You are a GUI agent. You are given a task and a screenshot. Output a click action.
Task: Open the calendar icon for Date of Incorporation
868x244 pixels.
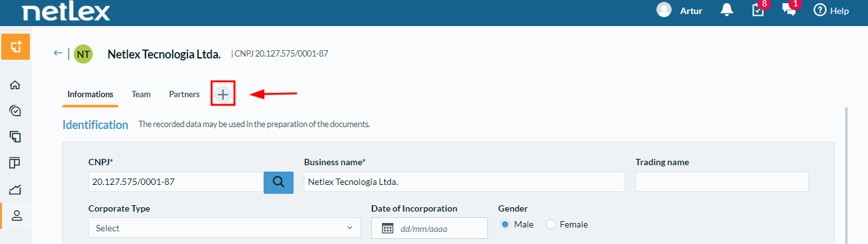click(388, 228)
